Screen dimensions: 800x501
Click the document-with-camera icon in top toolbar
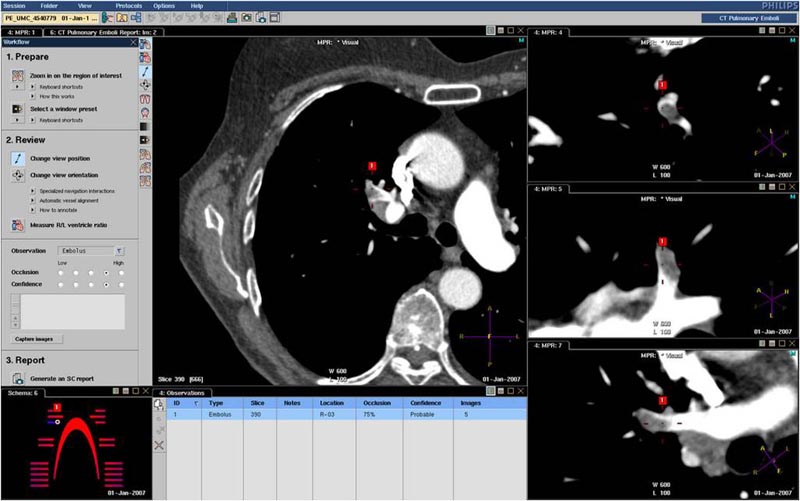tap(261, 18)
